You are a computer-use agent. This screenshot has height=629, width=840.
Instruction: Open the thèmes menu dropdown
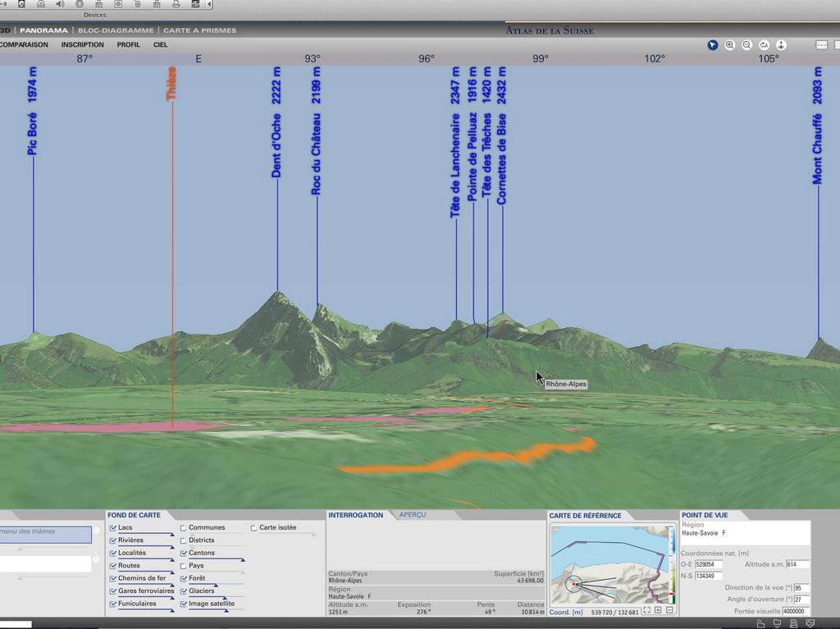click(x=46, y=534)
